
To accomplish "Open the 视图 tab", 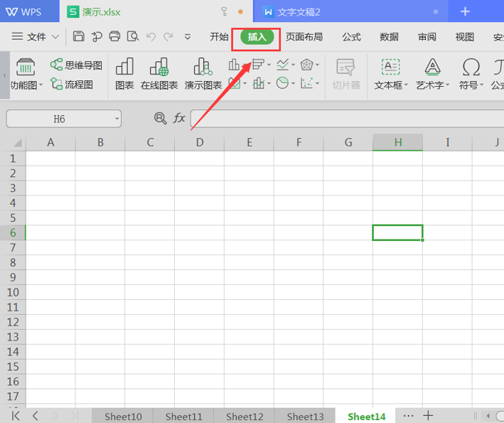I will point(464,37).
